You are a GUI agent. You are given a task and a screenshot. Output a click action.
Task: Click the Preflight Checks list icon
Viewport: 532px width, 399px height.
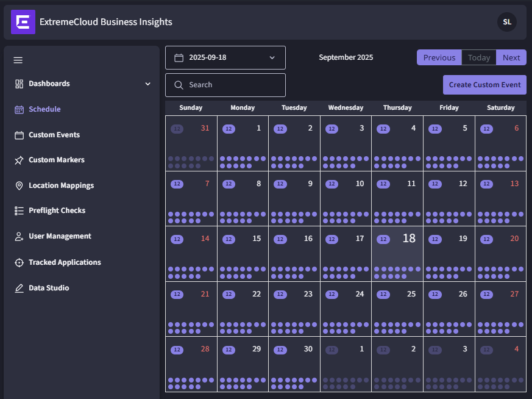19,210
